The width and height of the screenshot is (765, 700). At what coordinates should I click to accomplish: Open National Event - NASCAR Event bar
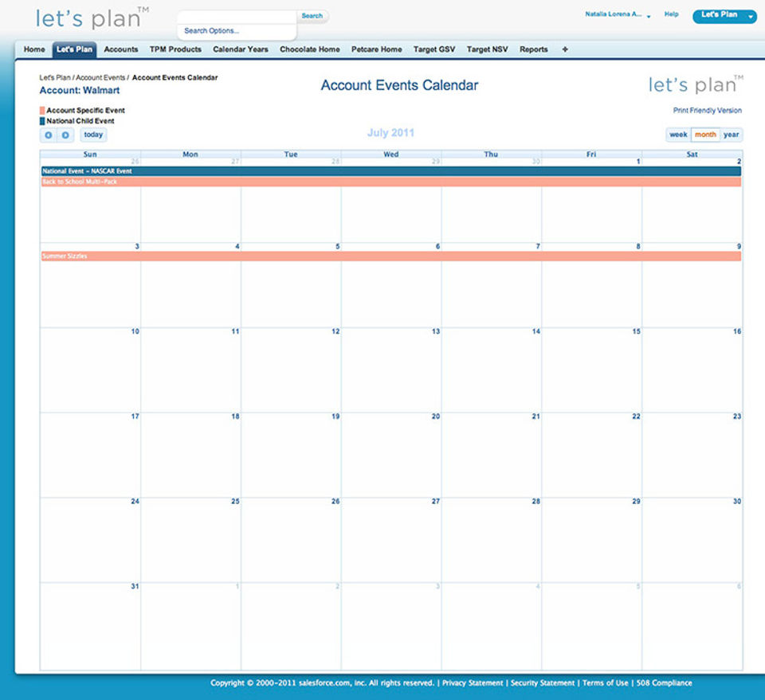[390, 171]
